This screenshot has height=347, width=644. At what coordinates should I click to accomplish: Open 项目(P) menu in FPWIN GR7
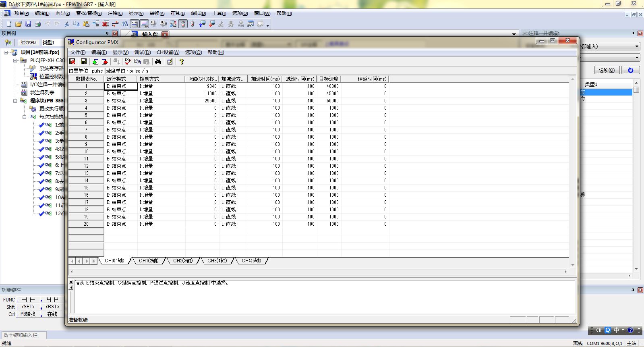coord(21,13)
